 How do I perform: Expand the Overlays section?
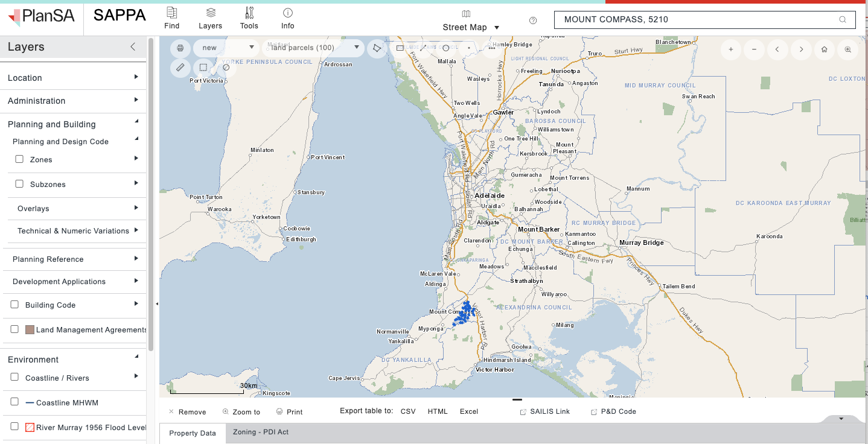click(x=33, y=208)
